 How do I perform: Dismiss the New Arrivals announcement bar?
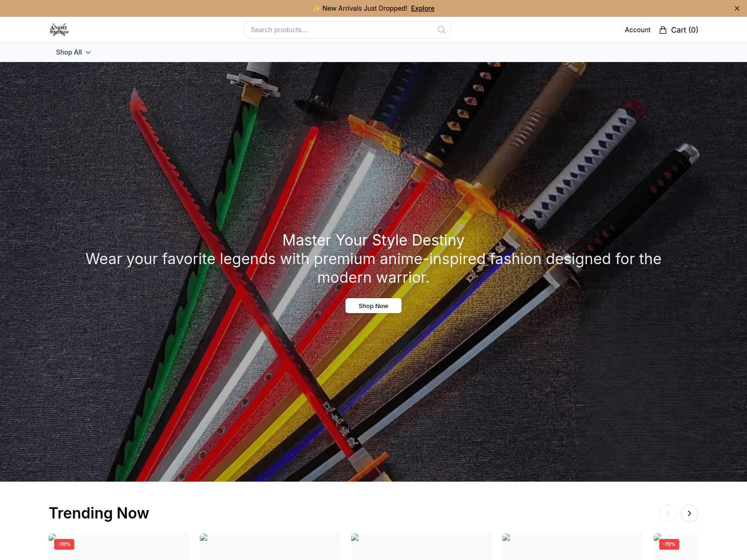tap(737, 8)
